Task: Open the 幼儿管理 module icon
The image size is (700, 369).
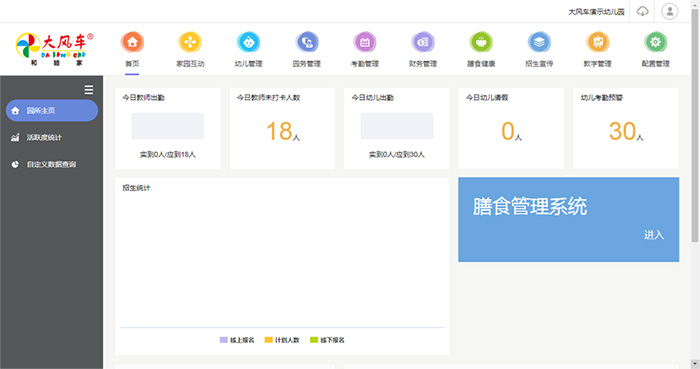Action: coord(248,42)
